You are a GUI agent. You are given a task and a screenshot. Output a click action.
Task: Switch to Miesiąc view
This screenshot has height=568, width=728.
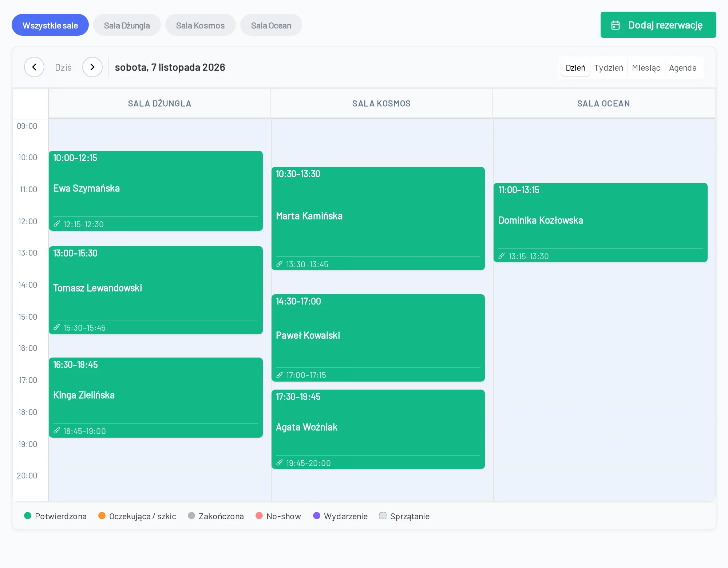coord(646,68)
